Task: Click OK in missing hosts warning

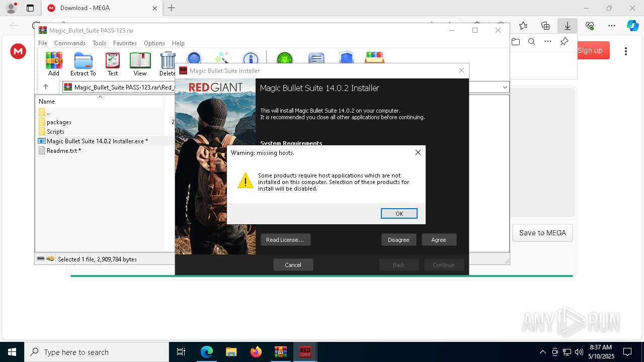Action: click(x=399, y=214)
